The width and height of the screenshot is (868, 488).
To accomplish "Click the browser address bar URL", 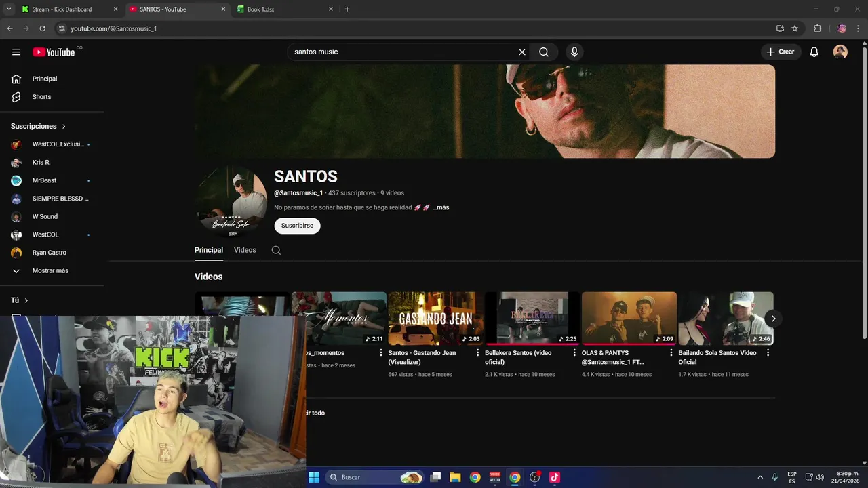I will (x=114, y=28).
